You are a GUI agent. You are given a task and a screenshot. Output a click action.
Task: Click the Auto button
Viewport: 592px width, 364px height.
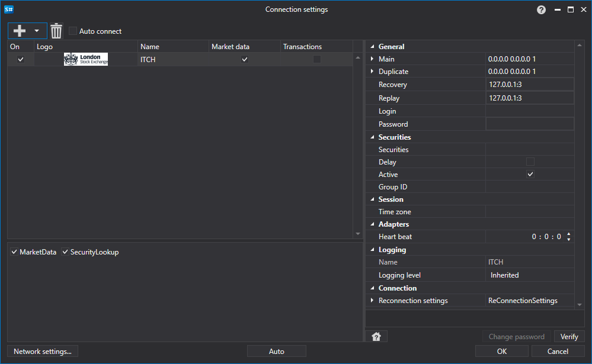(x=276, y=351)
